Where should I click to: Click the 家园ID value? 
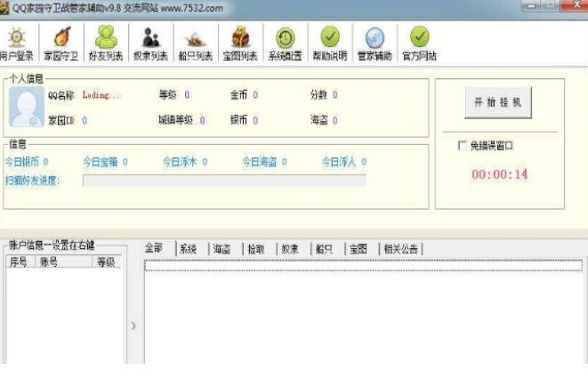click(85, 121)
